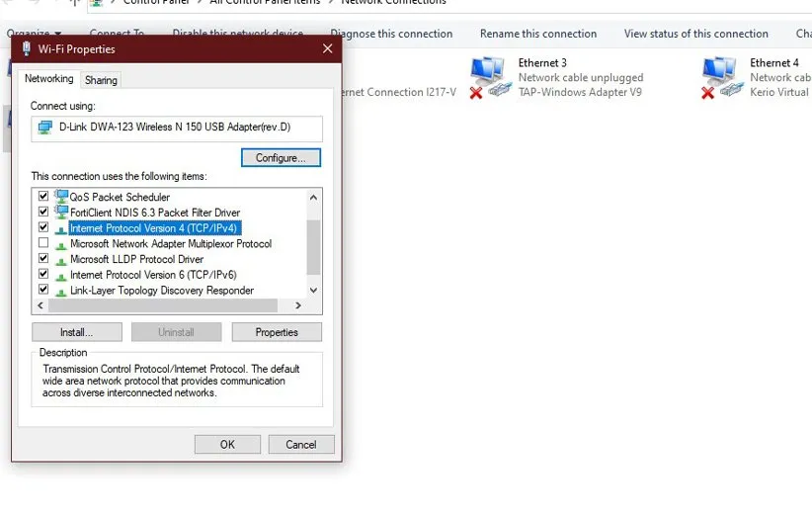This screenshot has height=516, width=812.
Task: Uncheck Microsoft LLDP Protocol Driver checkbox
Action: click(x=43, y=259)
